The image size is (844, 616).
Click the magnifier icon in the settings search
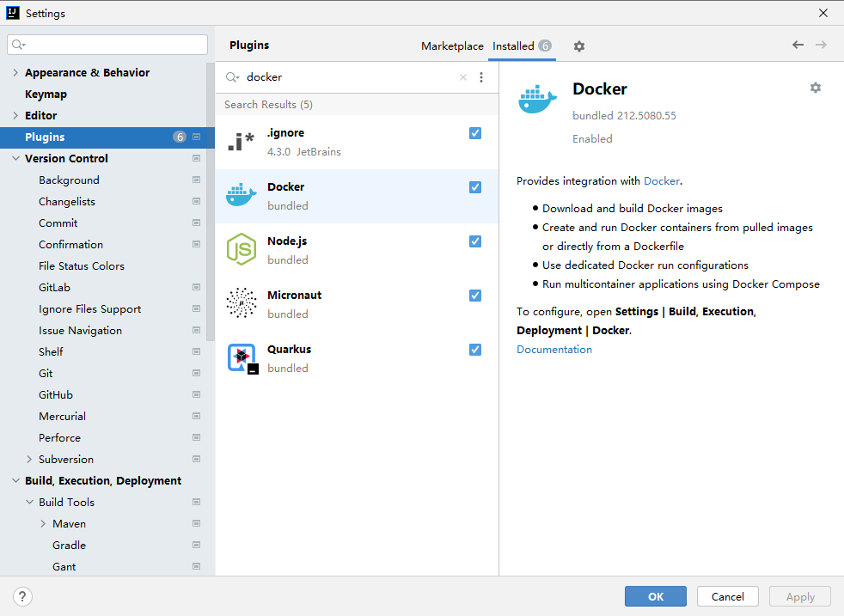click(x=18, y=45)
